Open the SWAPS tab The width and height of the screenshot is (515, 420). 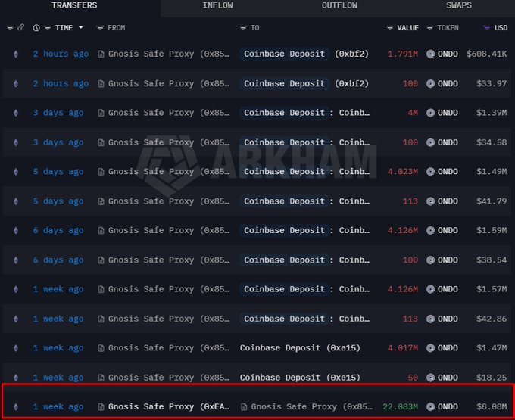pyautogui.click(x=458, y=5)
